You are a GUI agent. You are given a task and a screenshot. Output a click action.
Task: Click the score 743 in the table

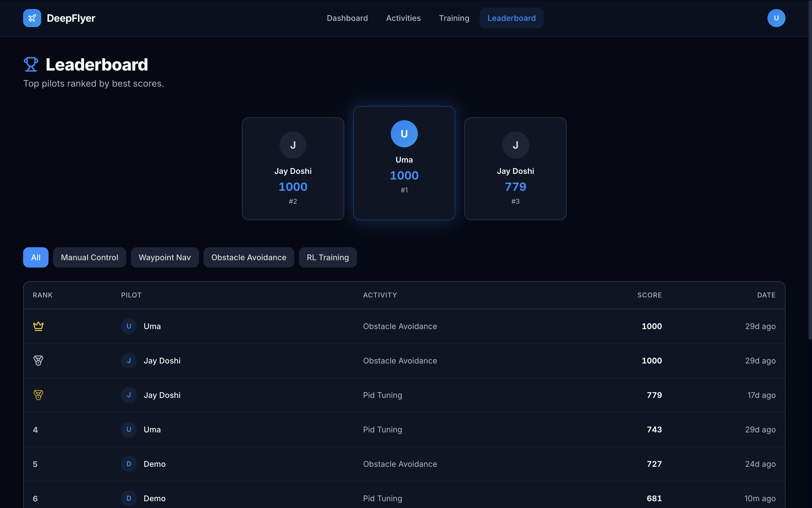(654, 429)
